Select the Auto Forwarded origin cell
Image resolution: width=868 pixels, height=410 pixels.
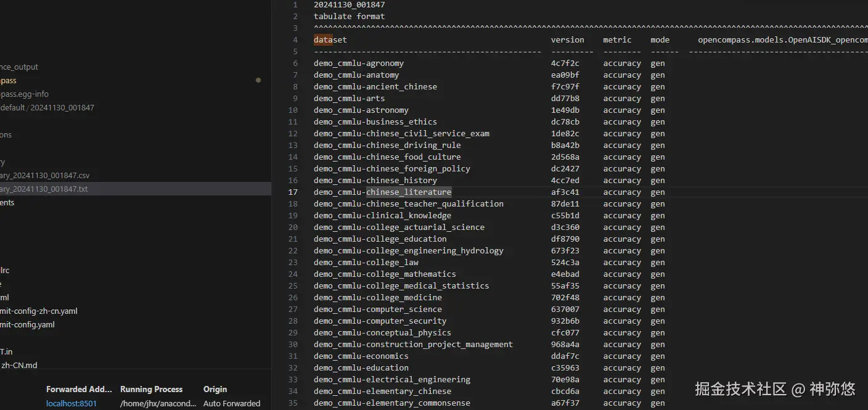[232, 403]
